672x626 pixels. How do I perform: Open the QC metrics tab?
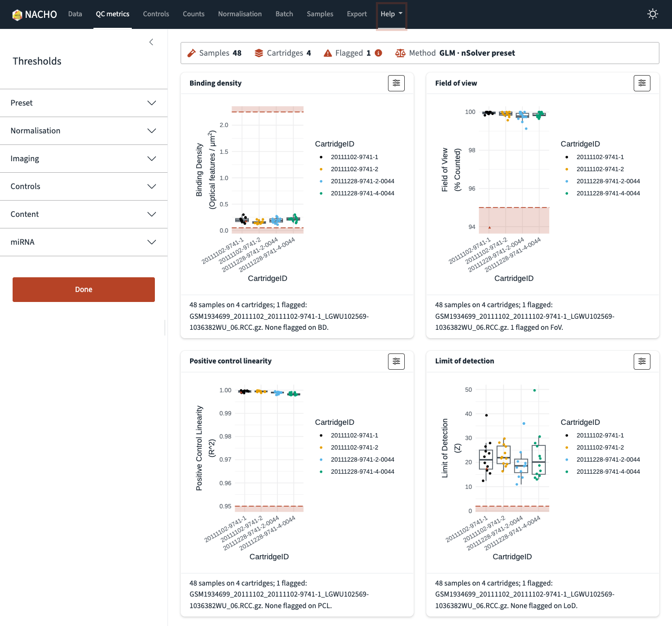112,14
